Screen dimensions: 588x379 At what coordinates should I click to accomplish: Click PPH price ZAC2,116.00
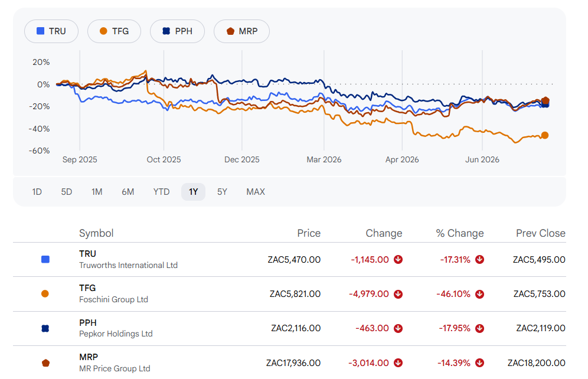(296, 328)
